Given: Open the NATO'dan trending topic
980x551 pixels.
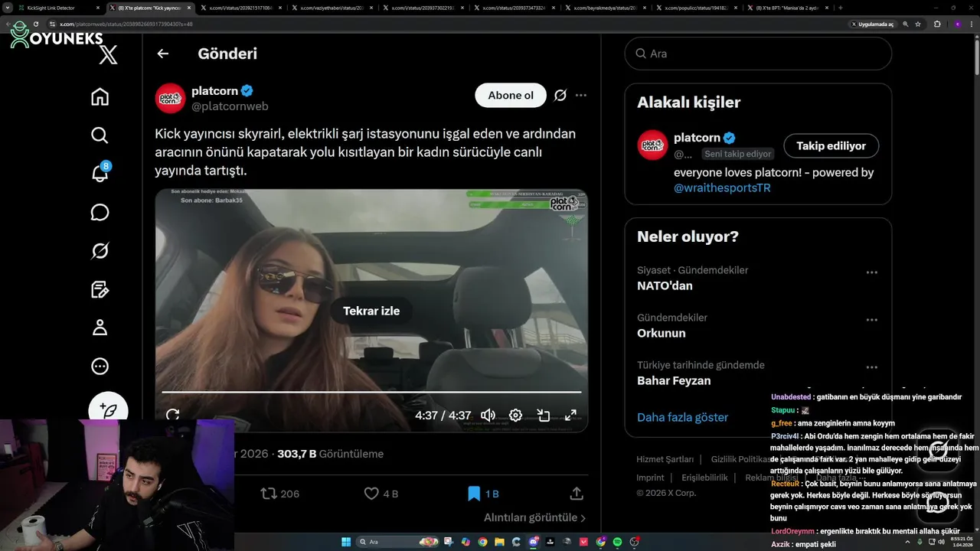Looking at the screenshot, I should [x=665, y=285].
